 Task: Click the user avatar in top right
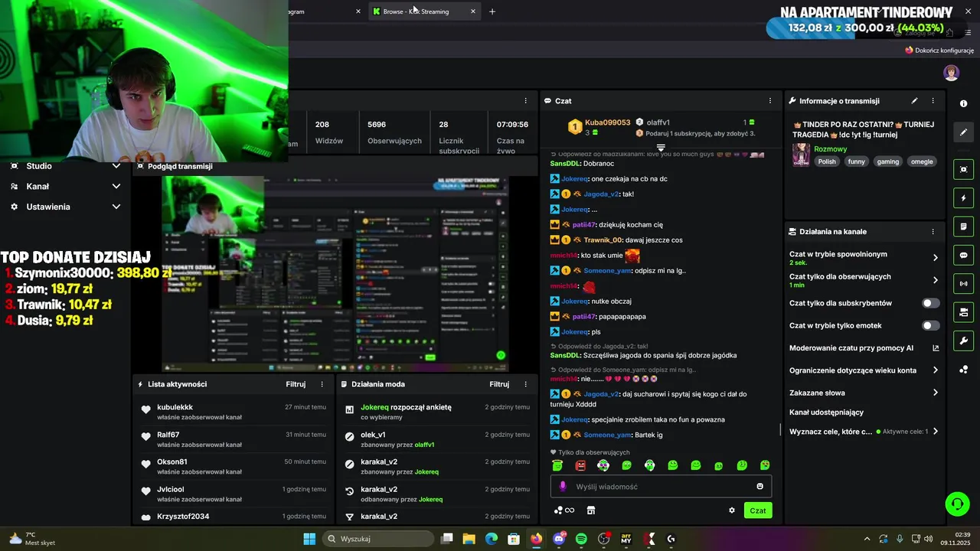point(951,73)
